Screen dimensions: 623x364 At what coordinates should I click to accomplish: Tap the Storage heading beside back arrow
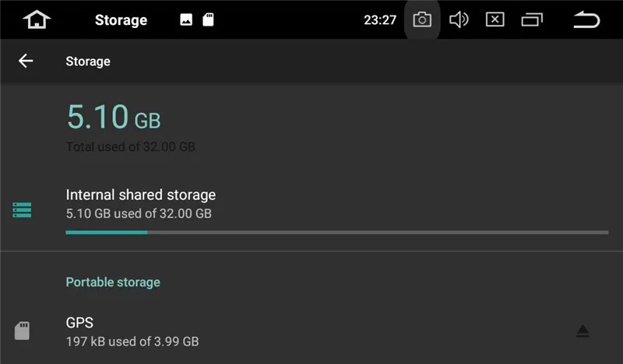tap(88, 61)
